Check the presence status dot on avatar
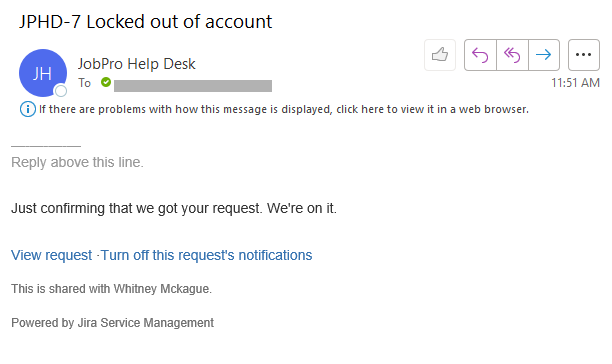Screen dimensions: 612x364 [61, 91]
